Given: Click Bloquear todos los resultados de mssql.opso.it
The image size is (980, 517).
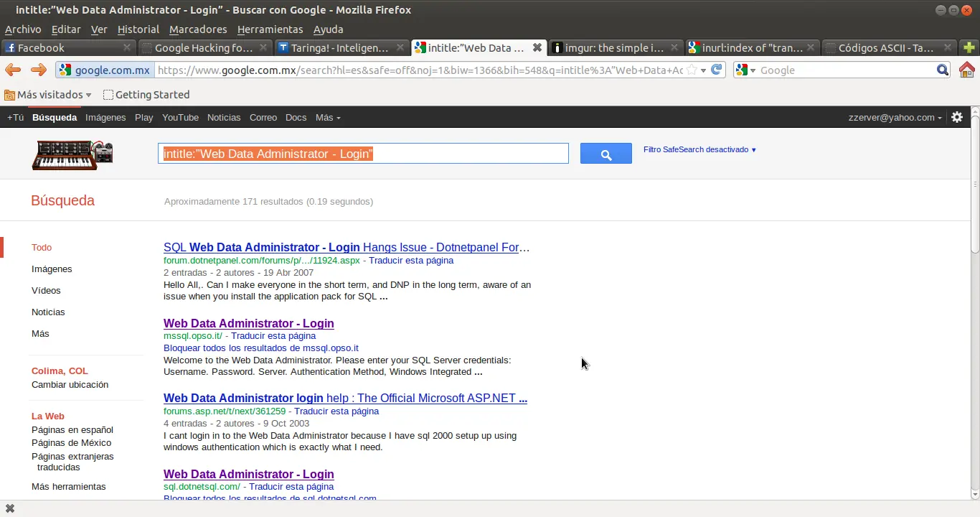Looking at the screenshot, I should (x=261, y=348).
